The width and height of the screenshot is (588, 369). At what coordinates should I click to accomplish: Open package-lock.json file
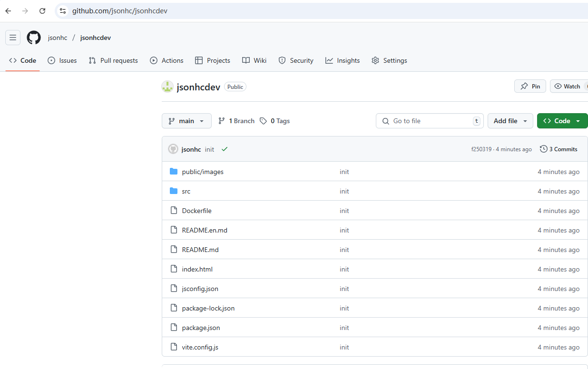(208, 308)
